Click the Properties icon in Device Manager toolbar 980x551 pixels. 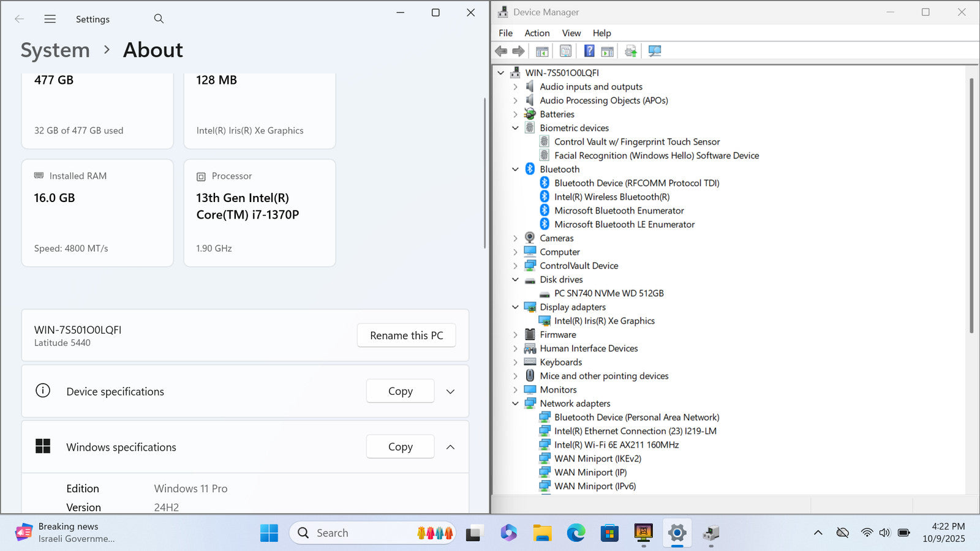click(x=565, y=51)
